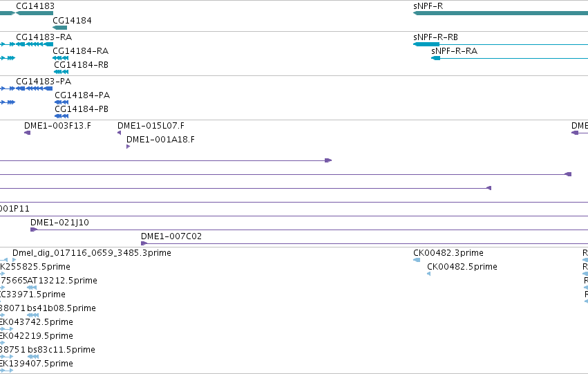Click the sNPF-R-RA transcript feature
The width and height of the screenshot is (588, 374).
[510, 58]
